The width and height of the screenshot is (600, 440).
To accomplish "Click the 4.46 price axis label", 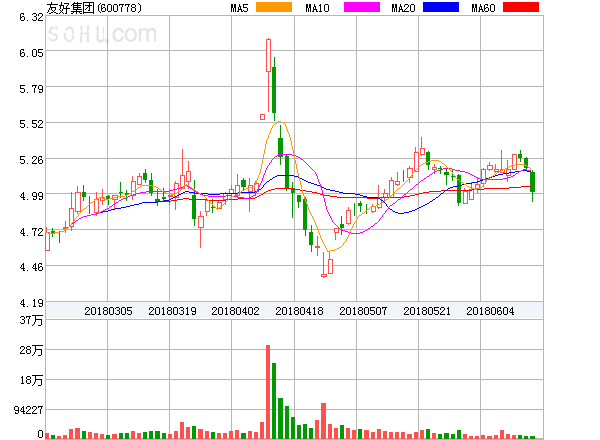I will coord(31,267).
